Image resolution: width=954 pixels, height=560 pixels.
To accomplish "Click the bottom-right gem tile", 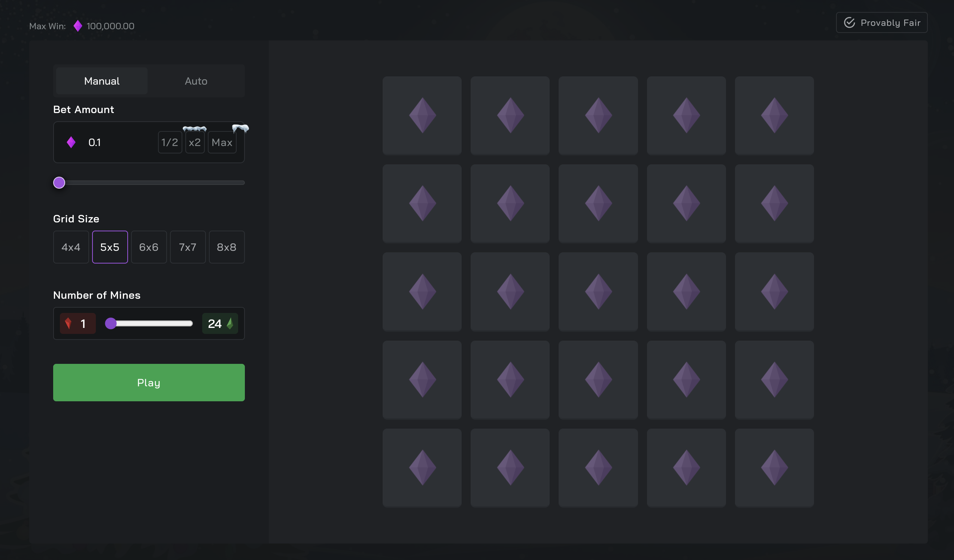I will (774, 467).
